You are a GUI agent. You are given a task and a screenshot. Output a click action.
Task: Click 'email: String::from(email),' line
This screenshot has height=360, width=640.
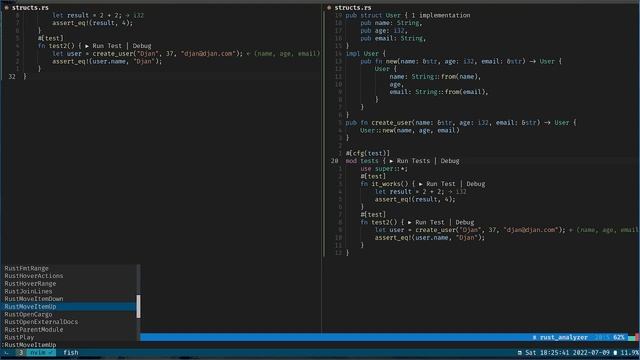coord(439,92)
